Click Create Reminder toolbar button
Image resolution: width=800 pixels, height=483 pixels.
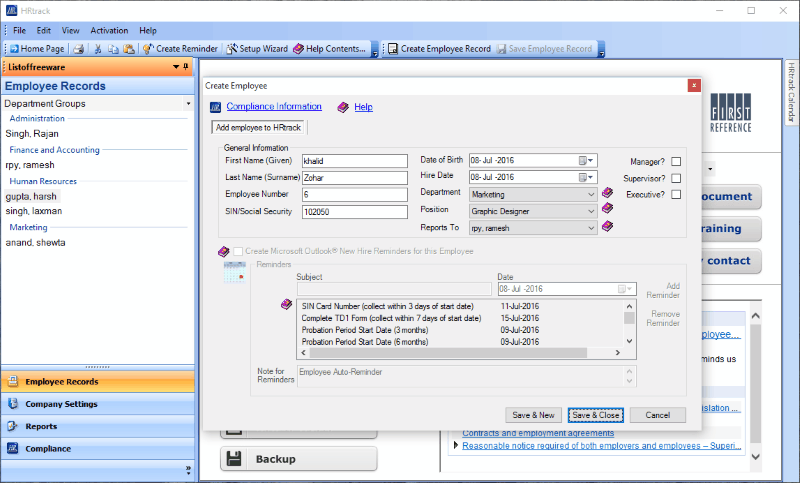180,49
